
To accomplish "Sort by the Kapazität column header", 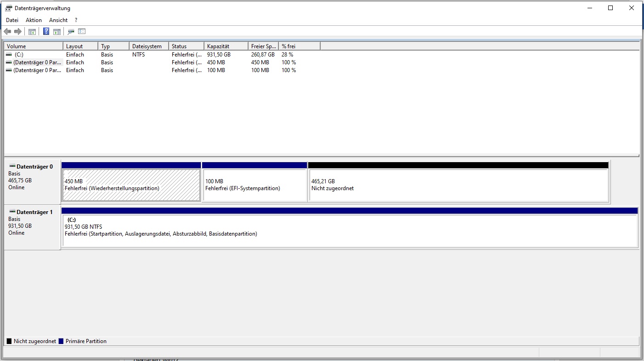I will point(226,46).
